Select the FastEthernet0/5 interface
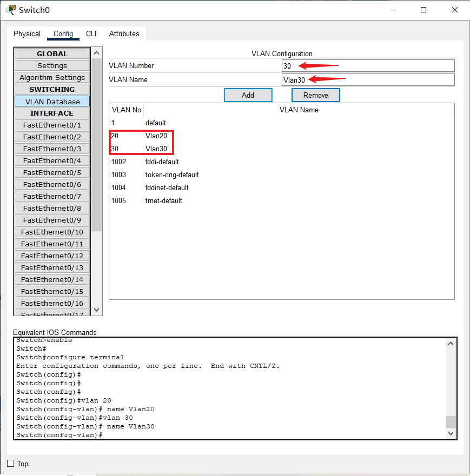This screenshot has width=470, height=476. tap(52, 172)
